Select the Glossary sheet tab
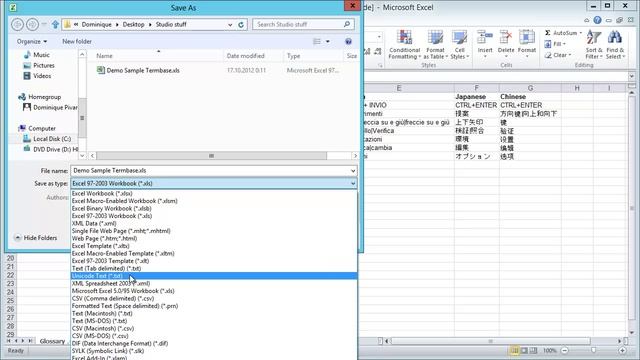640x360 pixels. click(x=52, y=341)
